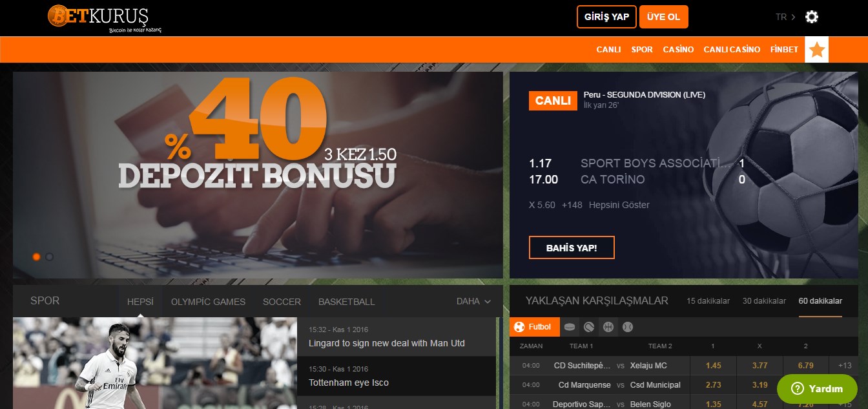Select the ice hockey puck icon

pyautogui.click(x=569, y=327)
